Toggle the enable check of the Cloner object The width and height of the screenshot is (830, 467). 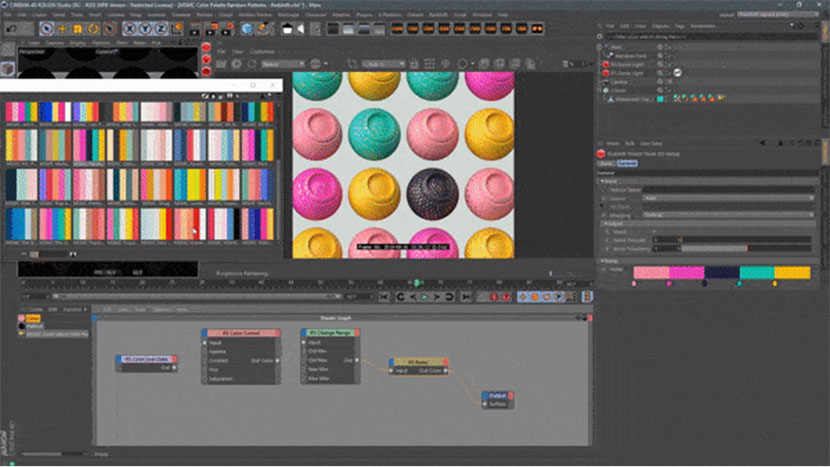[x=668, y=91]
